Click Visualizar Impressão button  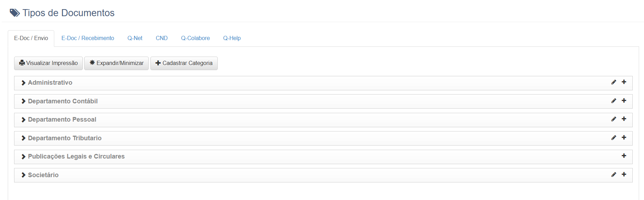pos(49,63)
